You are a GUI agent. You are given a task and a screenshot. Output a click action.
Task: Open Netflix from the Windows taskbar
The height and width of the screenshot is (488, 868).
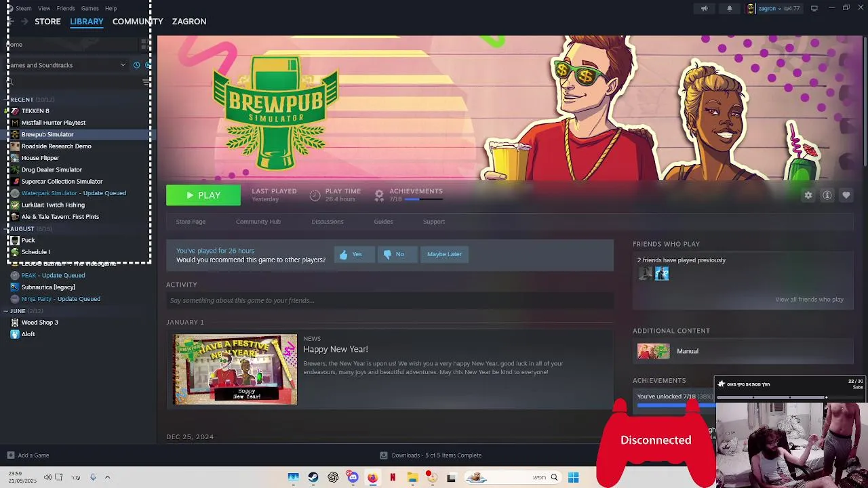click(x=392, y=477)
